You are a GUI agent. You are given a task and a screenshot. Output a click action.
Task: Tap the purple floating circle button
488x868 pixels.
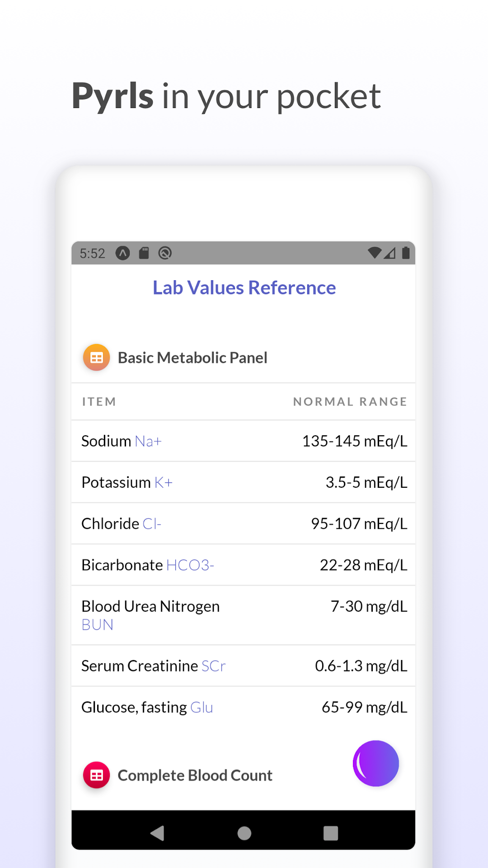click(x=376, y=764)
